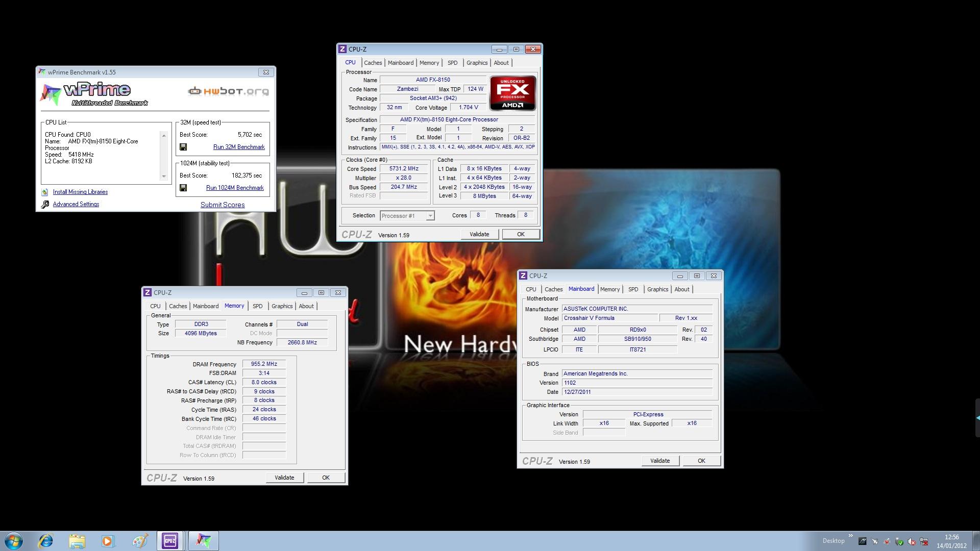Open the Windows Start orb
Image resolution: width=980 pixels, height=551 pixels.
pos(14,541)
